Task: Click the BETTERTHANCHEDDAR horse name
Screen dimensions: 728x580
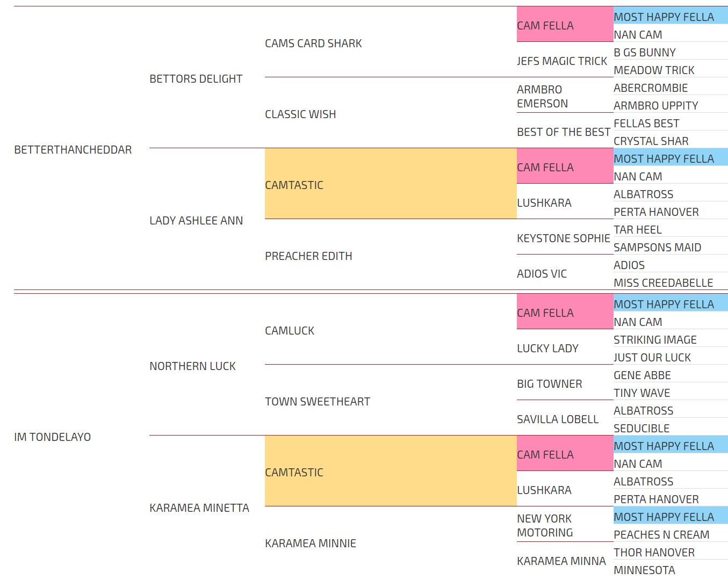Action: (73, 150)
